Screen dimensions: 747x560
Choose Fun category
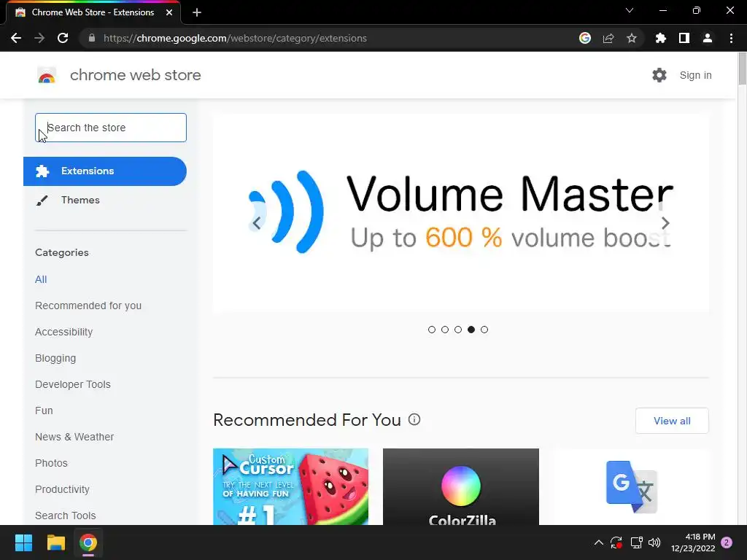(x=44, y=411)
